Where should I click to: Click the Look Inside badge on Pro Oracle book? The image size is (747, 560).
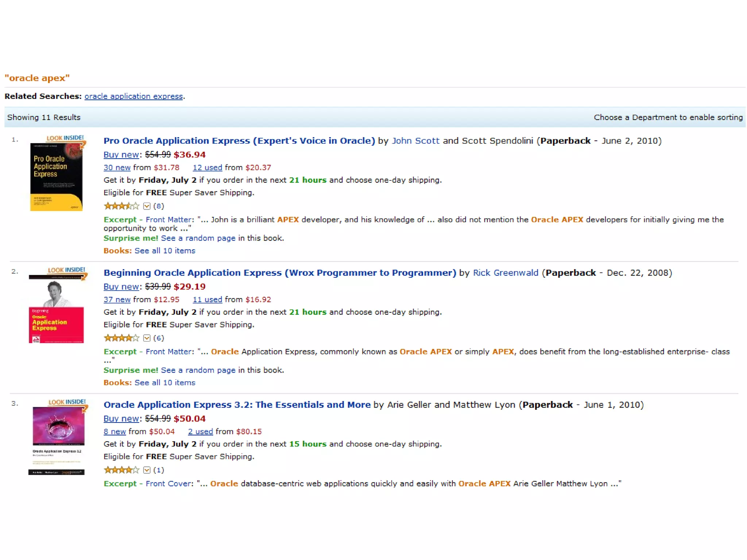coord(65,138)
